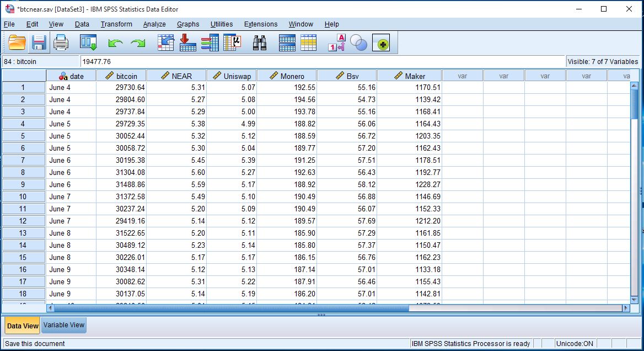The image size is (644, 351).
Task: Open the Edit menu
Action: point(32,24)
